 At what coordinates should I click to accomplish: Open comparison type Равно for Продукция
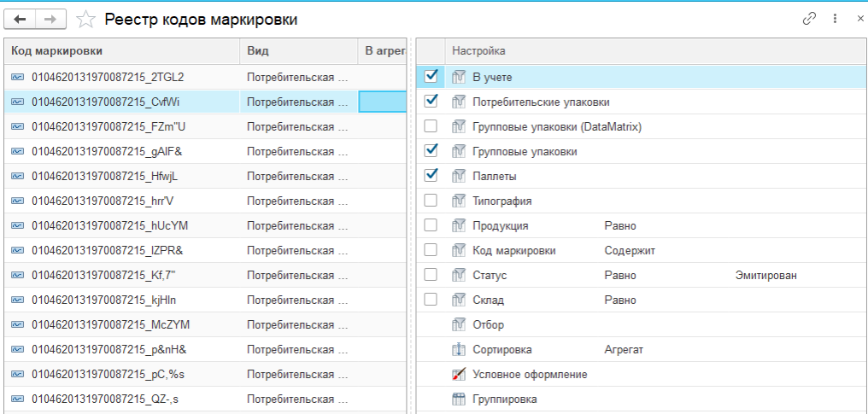point(619,226)
